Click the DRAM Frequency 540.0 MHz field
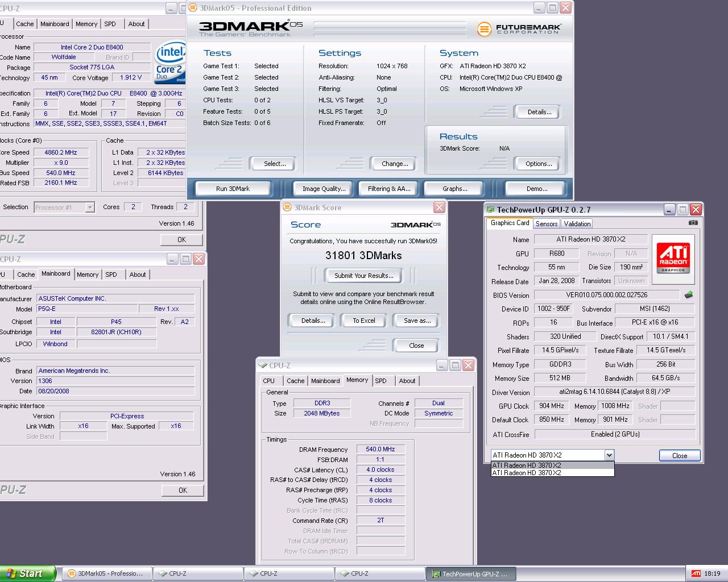The height and width of the screenshot is (582, 728). [380, 449]
